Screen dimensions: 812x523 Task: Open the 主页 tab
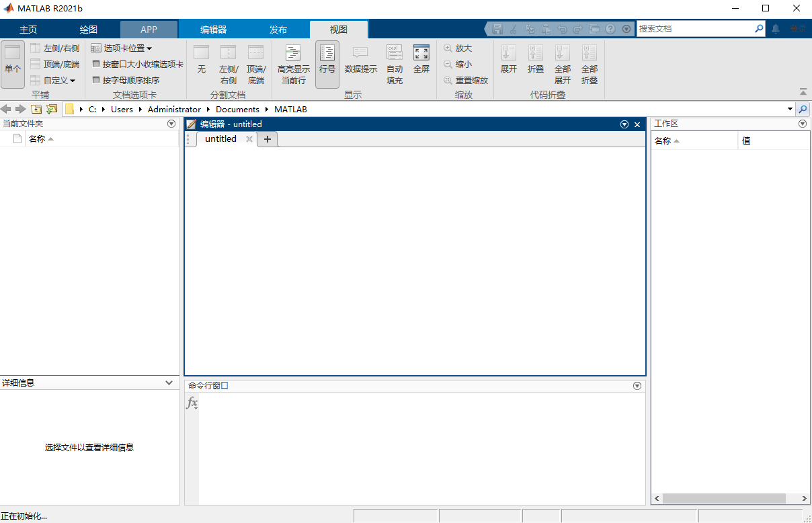[x=28, y=30]
